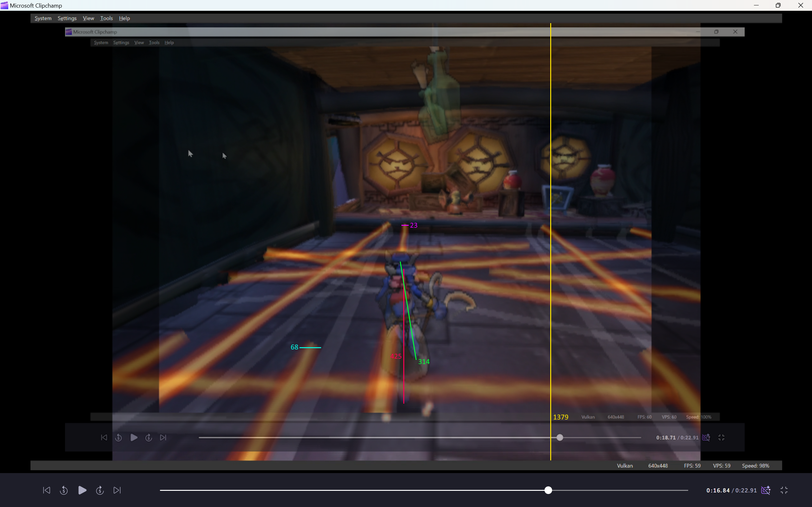Click the Microsoft Clipchamp icon in the title bar

click(4, 5)
